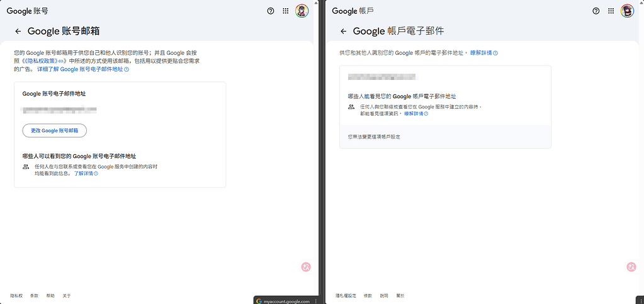Click the 哪些人能看見您的 Google 帳戶電子郵件地址 heading

(402, 96)
